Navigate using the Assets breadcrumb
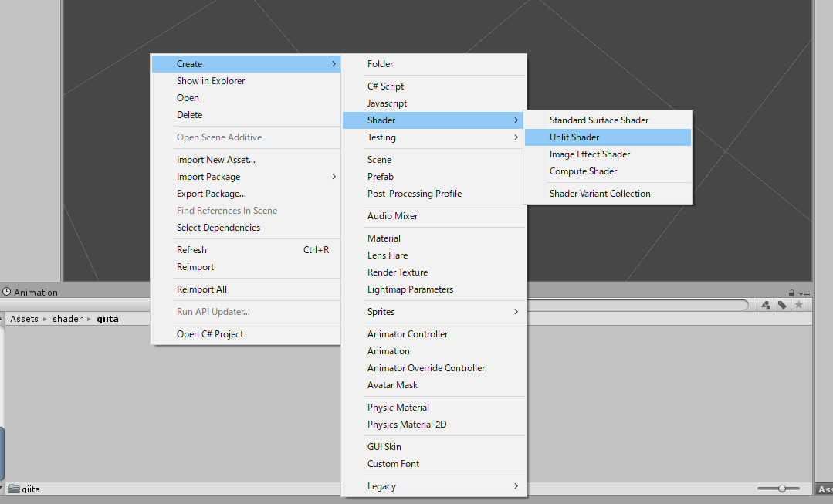This screenshot has height=504, width=833. coord(24,318)
